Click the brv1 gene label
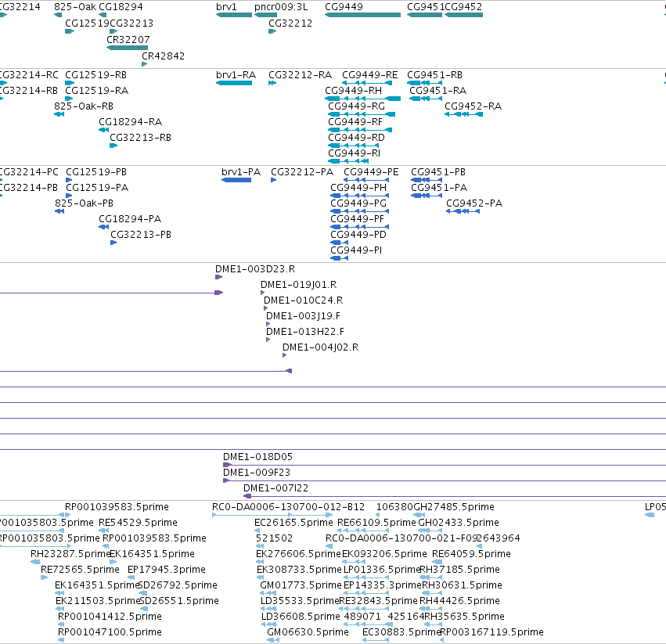 point(226,7)
